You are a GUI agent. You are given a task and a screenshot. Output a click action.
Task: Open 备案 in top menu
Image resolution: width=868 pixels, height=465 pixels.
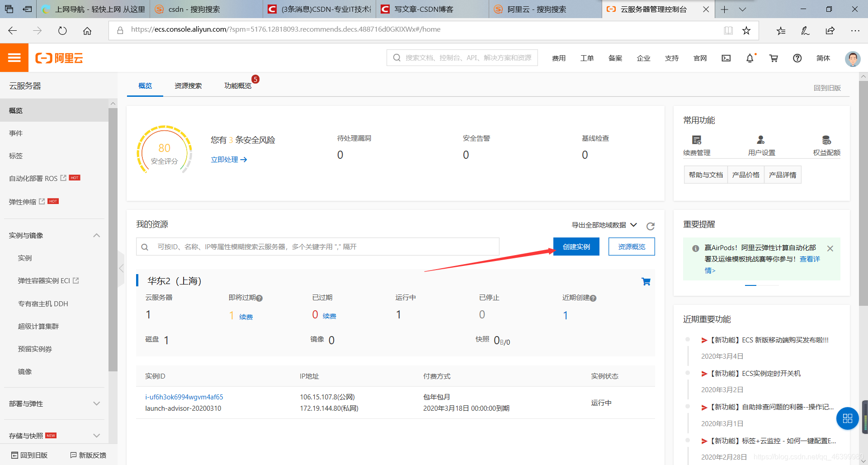pos(615,58)
